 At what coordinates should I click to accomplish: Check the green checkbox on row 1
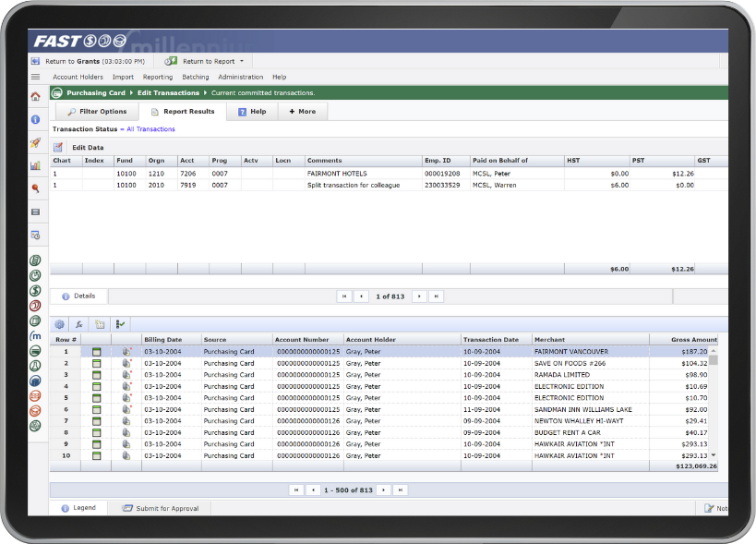(x=96, y=352)
